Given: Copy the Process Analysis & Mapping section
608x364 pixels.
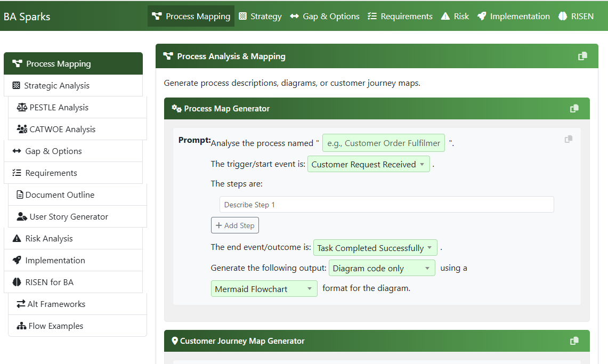Looking at the screenshot, I should [582, 56].
